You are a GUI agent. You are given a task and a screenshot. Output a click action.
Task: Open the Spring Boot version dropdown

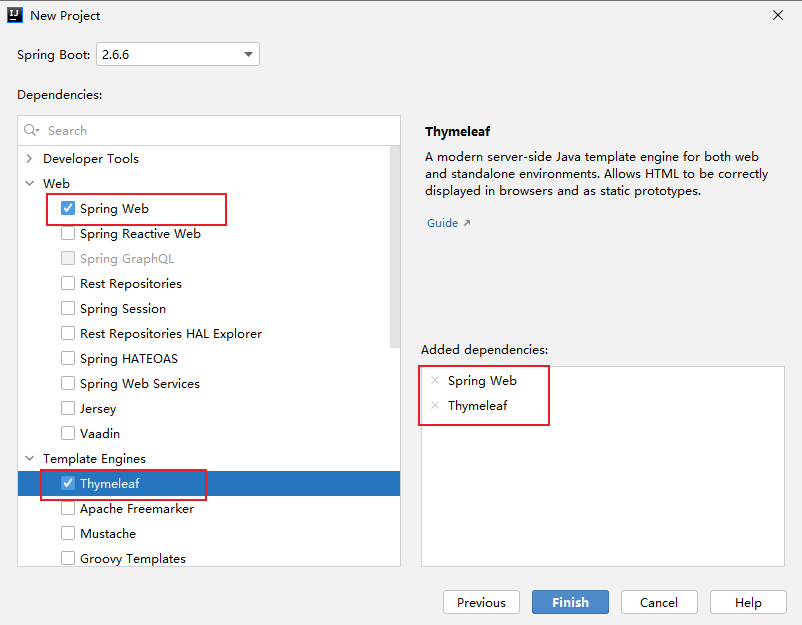coord(247,54)
